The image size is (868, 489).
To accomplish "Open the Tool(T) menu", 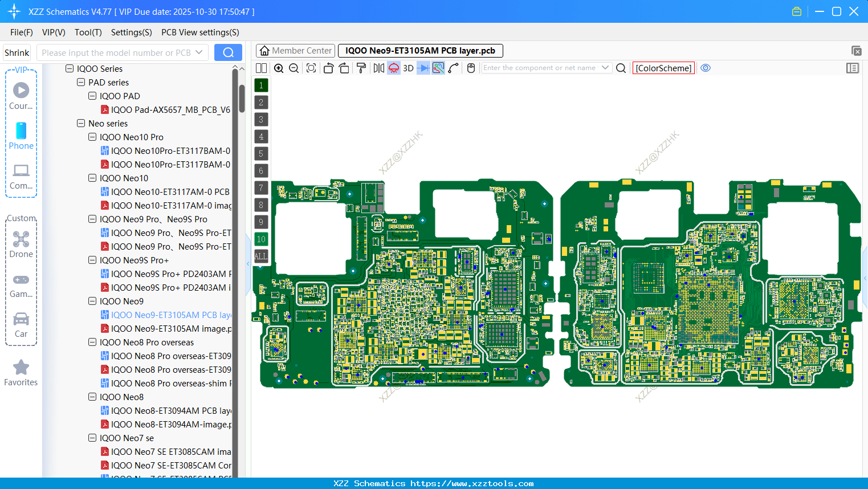I will 88,32.
